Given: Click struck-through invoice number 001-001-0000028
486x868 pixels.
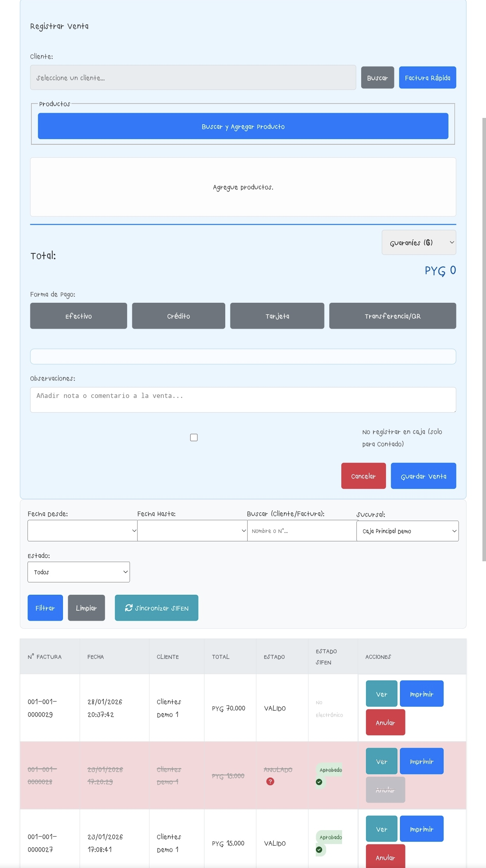Looking at the screenshot, I should (42, 776).
